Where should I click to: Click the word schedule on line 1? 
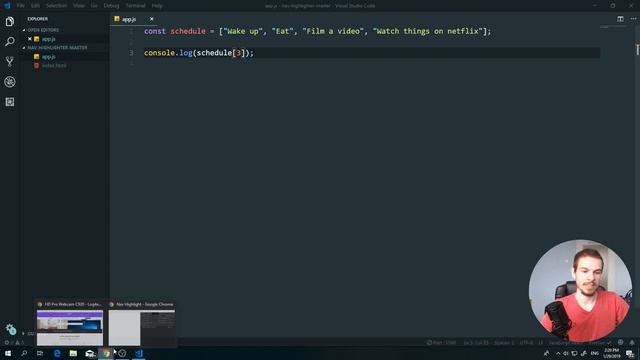188,31
